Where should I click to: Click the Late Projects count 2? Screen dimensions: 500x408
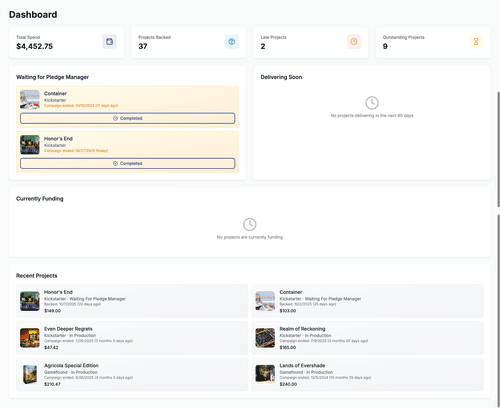(263, 46)
